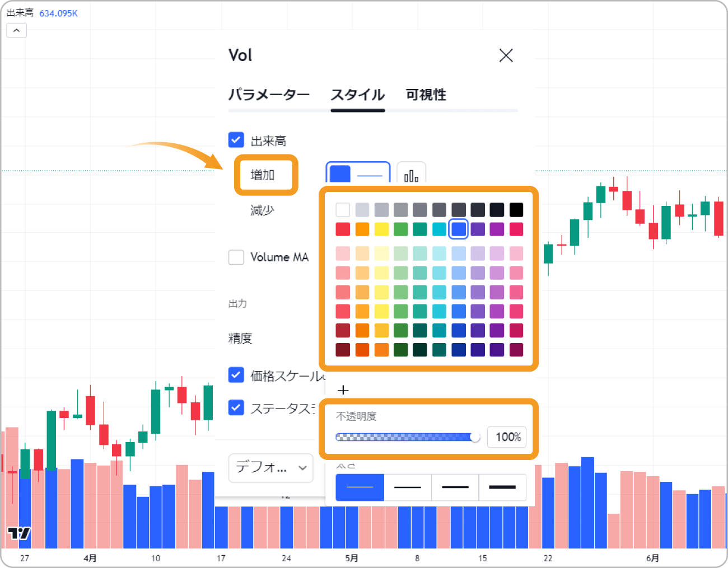Select the thickest line thickness option

502,487
